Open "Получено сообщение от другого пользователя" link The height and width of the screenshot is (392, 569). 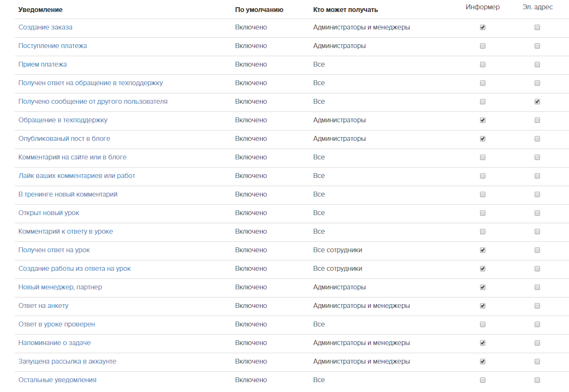tap(93, 101)
